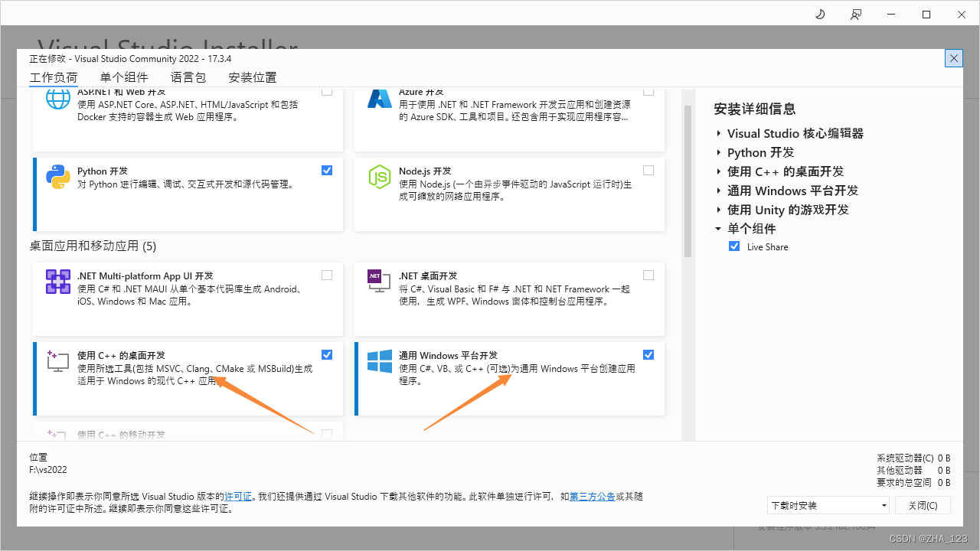Check the Node.js 开发 workload checkbox
This screenshot has height=551, width=980.
click(648, 170)
